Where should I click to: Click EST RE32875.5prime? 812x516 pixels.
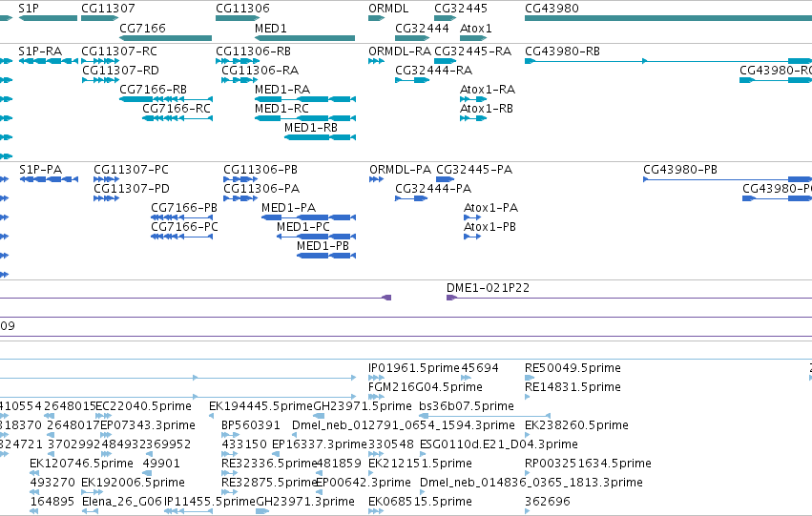coord(229,493)
